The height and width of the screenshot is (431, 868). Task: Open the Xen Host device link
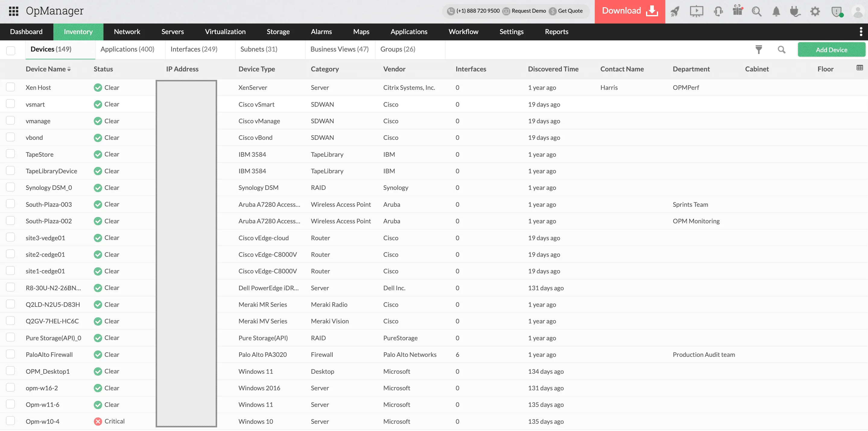click(38, 87)
